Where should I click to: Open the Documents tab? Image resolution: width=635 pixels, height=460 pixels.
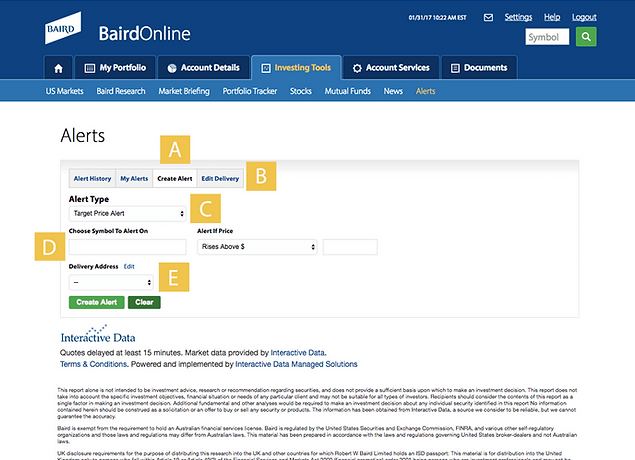coord(479,68)
